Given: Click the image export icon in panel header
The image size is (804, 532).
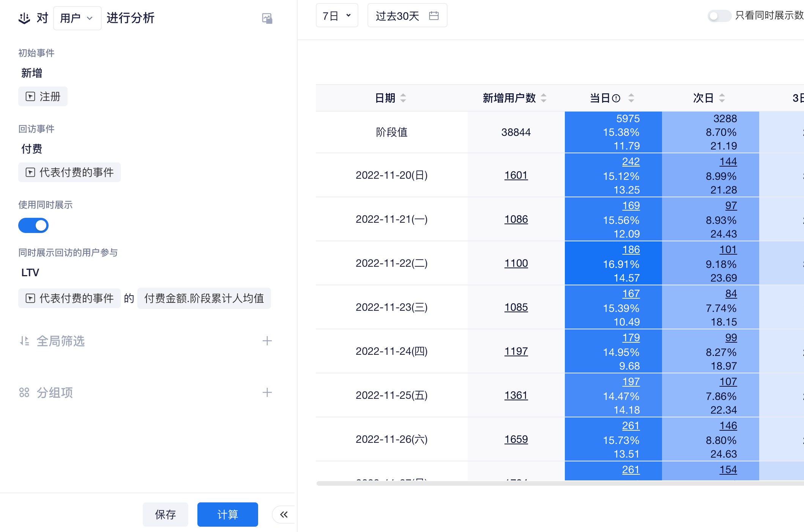Looking at the screenshot, I should [x=267, y=18].
